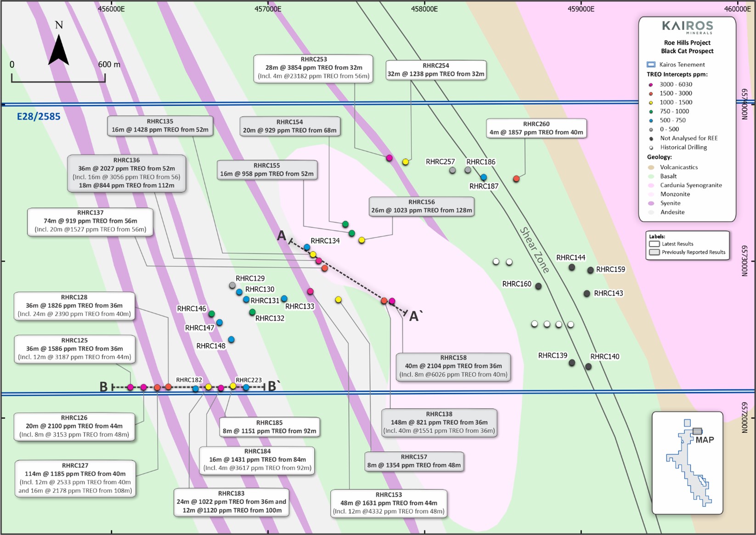
Task: Click the RHRC153 result box
Action: click(389, 503)
